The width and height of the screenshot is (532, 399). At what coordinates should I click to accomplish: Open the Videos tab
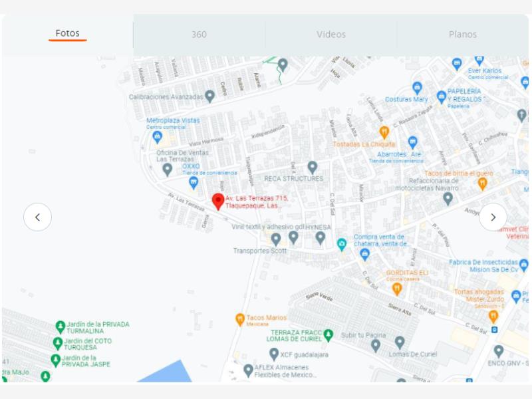(331, 35)
